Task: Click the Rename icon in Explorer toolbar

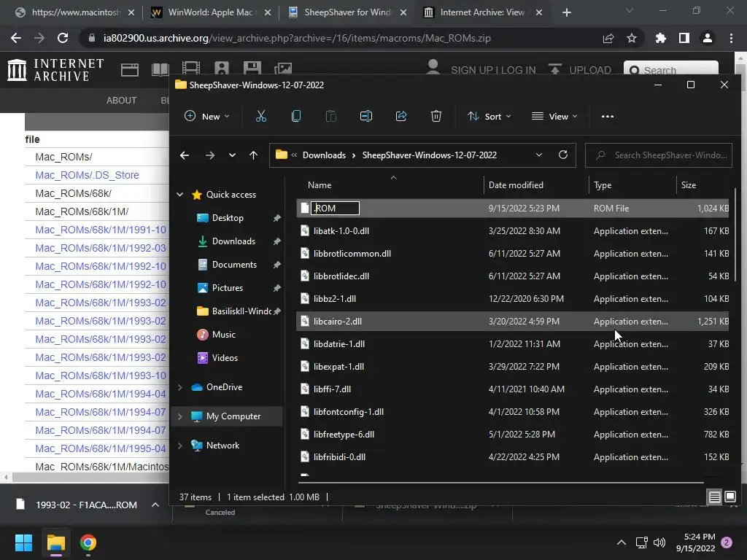Action: point(366,116)
